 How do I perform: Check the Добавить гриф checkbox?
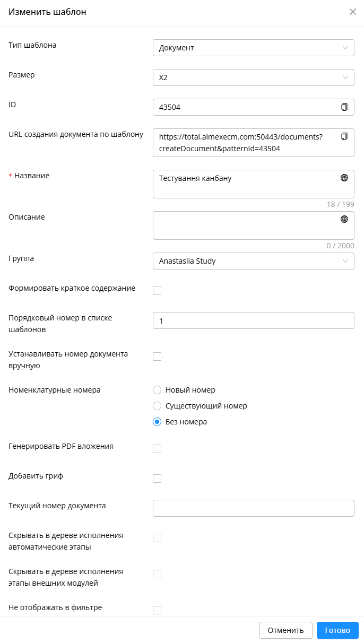(x=157, y=479)
